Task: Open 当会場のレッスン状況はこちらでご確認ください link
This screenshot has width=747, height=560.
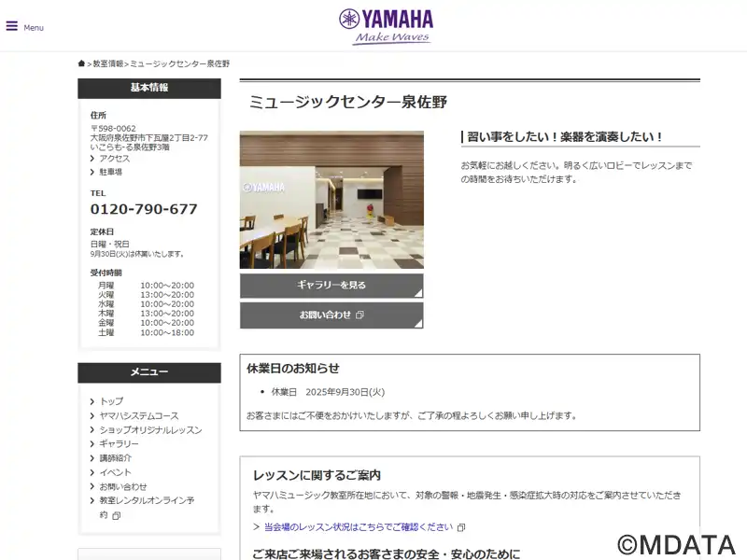Action: pos(359,527)
